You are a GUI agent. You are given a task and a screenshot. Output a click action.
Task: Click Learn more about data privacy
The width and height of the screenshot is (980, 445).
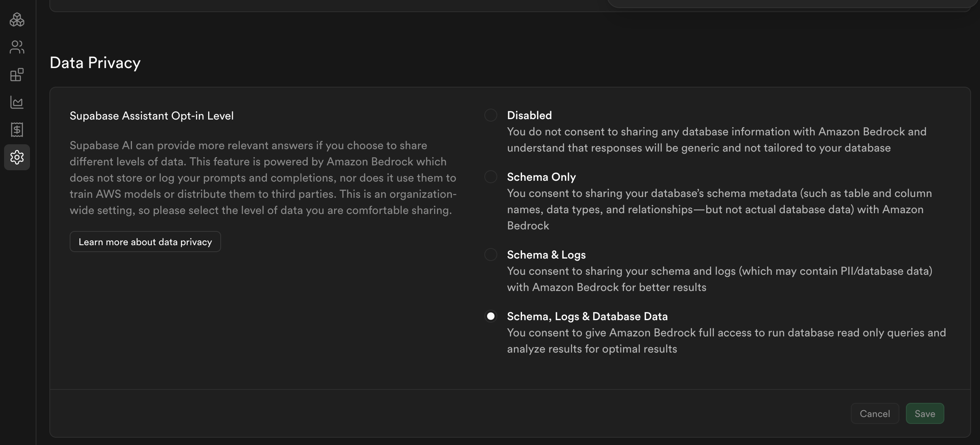[145, 242]
